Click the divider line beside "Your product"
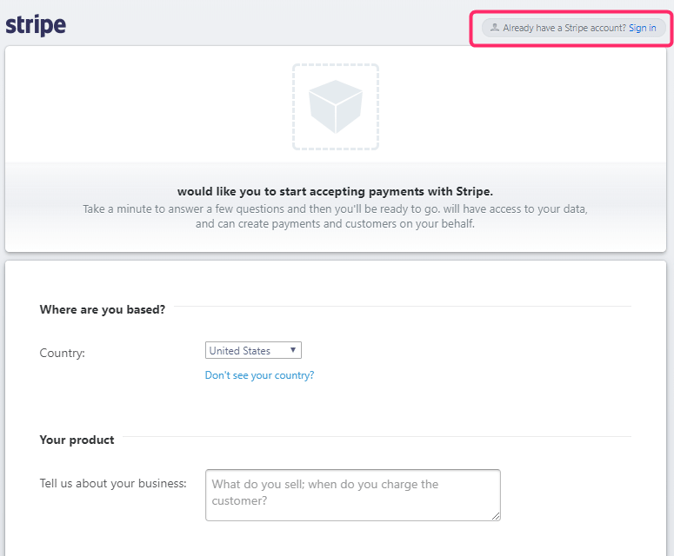 (380, 437)
